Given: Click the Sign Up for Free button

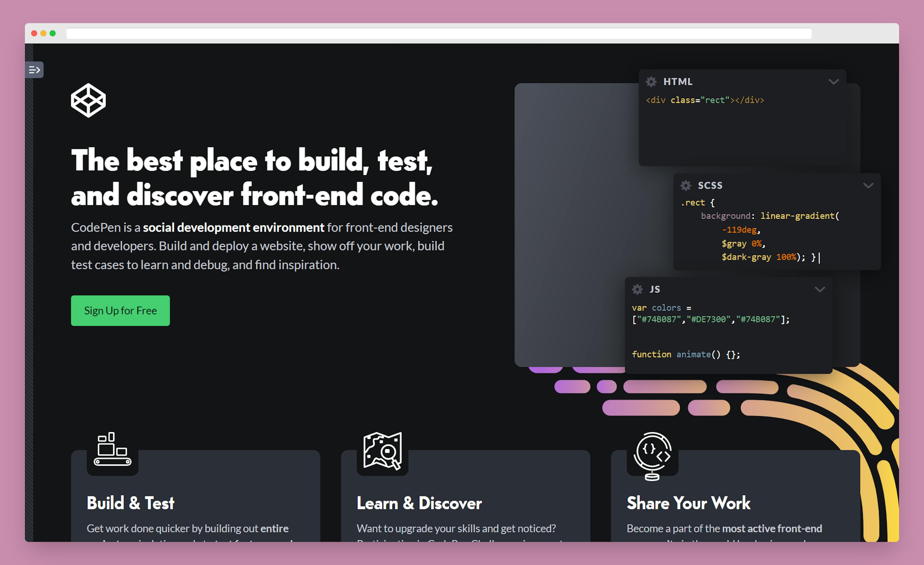Looking at the screenshot, I should (x=120, y=310).
